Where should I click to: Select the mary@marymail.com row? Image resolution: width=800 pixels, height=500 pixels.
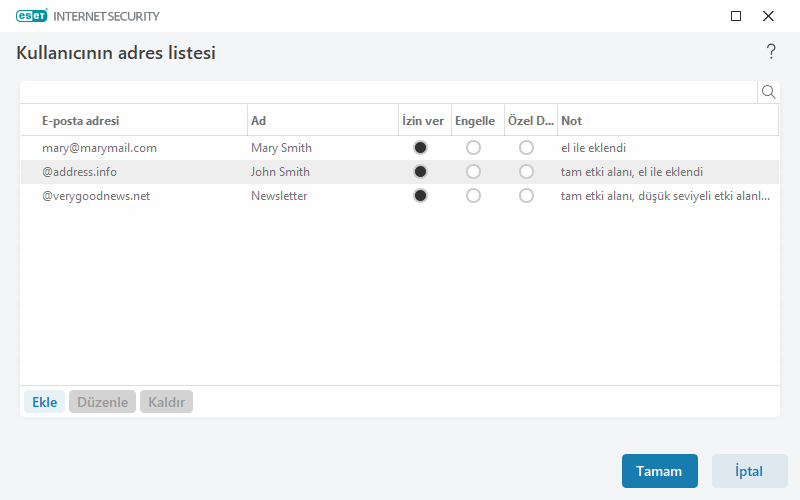(99, 148)
